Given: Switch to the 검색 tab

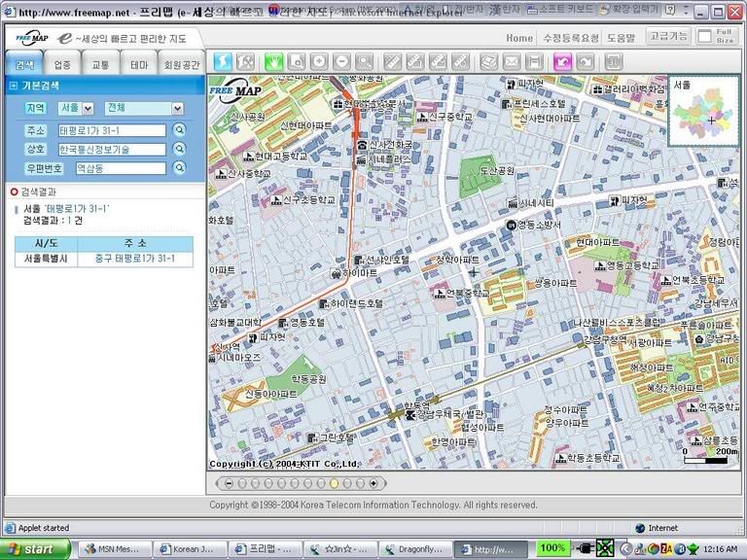Looking at the screenshot, I should point(24,64).
